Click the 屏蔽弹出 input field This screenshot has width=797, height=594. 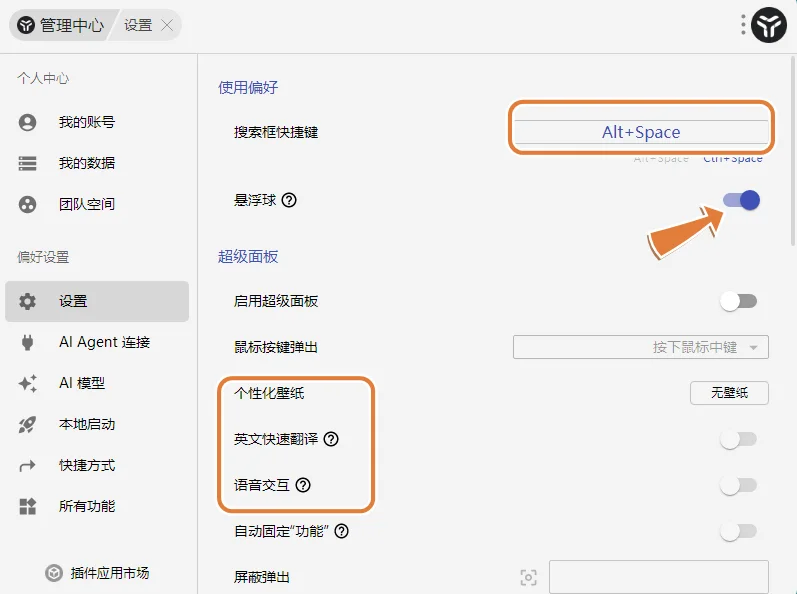click(659, 577)
